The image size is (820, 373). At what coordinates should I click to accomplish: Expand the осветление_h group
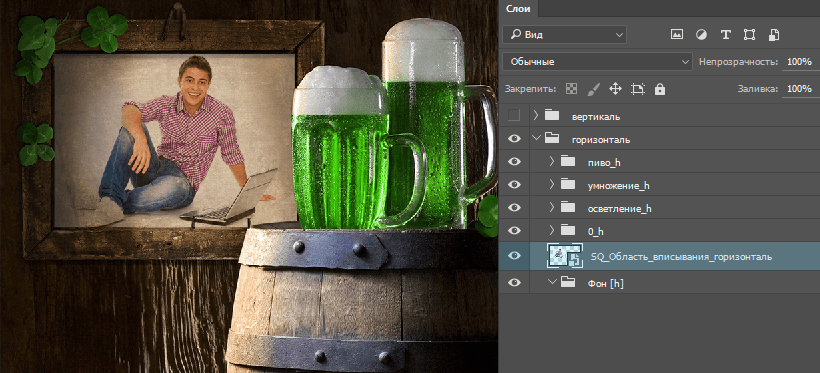(552, 207)
